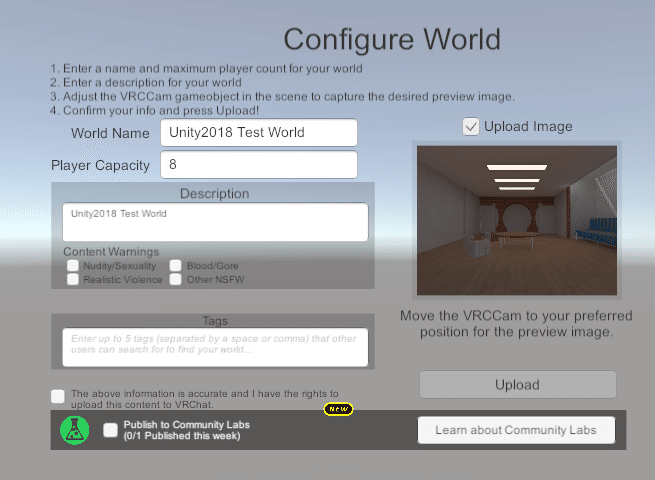
Task: Click the 'Move the VRCCam' instruction text
Action: coord(516,324)
